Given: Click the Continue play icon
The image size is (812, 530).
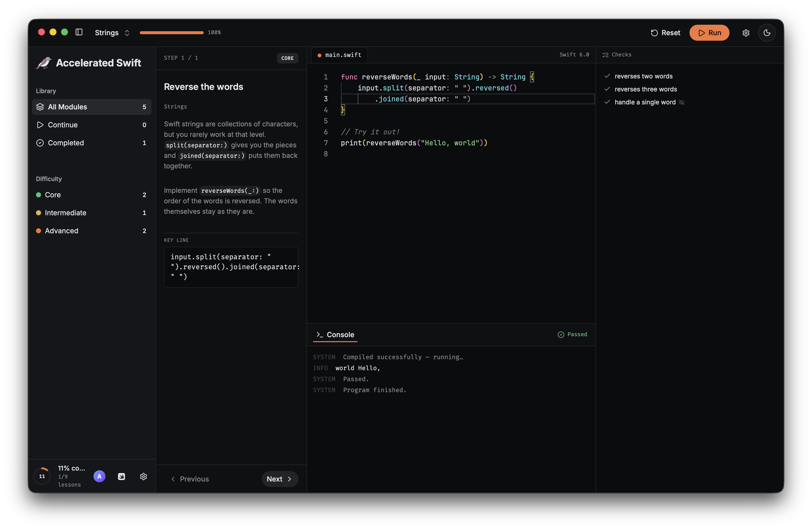Looking at the screenshot, I should (40, 125).
